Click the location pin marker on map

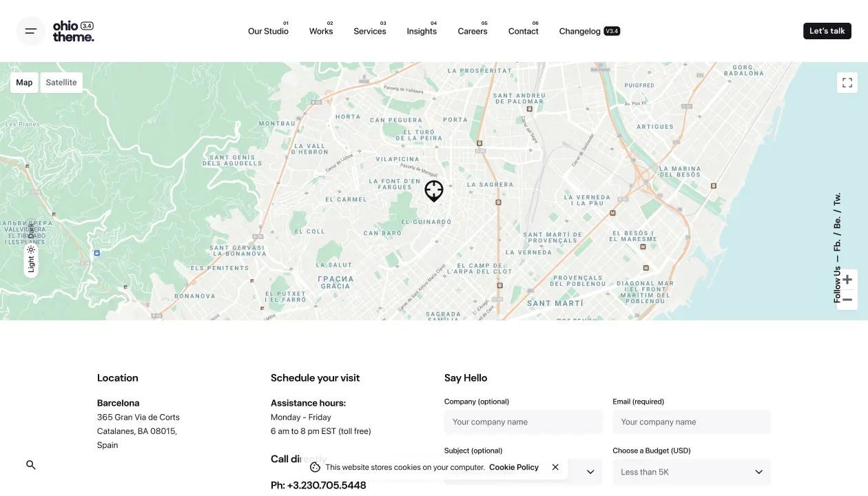pos(433,191)
